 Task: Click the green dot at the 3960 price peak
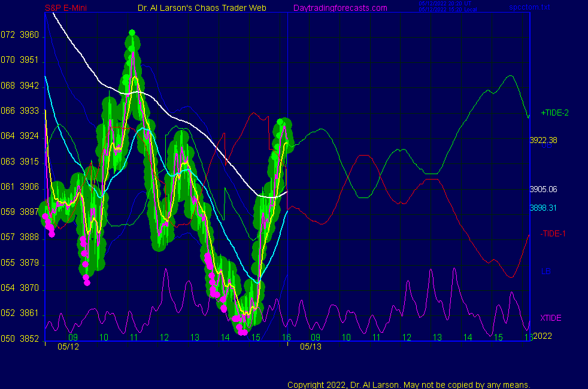[132, 33]
